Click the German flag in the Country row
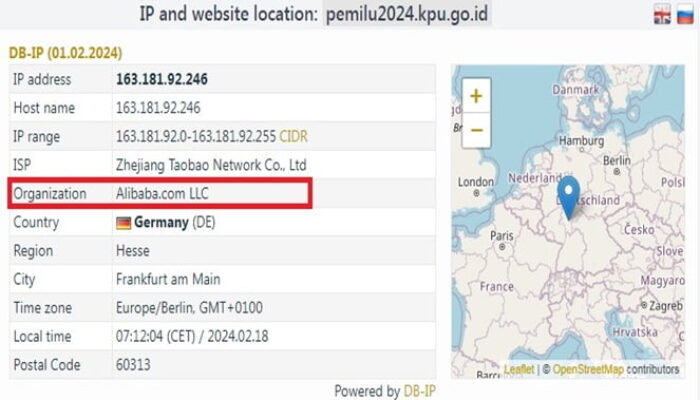 125,222
